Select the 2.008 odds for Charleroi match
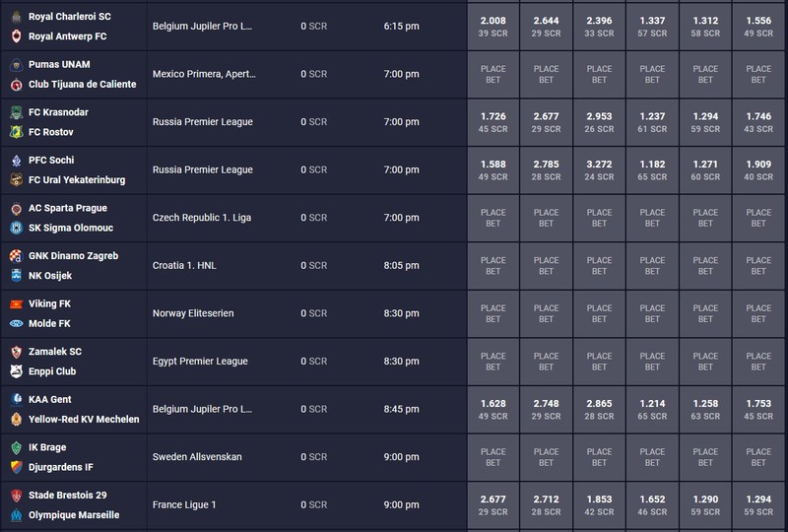Screen dimensions: 788x532 coord(493,27)
